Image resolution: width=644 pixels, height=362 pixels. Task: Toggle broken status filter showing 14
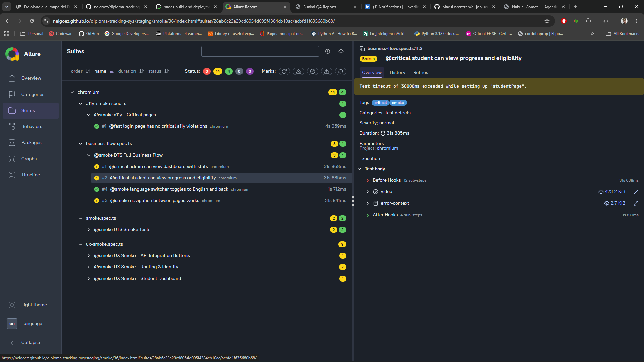(218, 71)
